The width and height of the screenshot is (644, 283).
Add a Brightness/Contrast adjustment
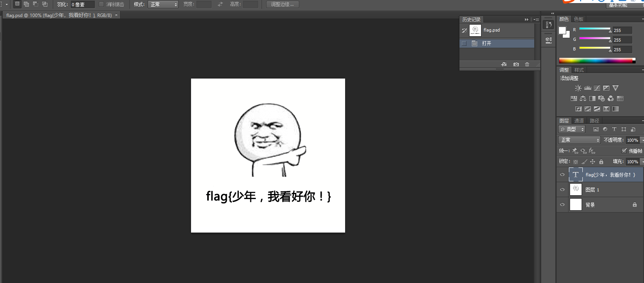click(578, 88)
